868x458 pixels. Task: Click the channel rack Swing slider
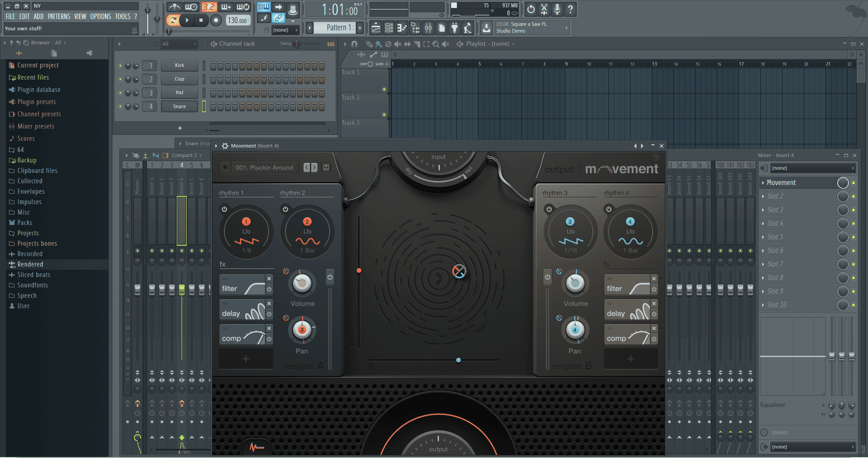[297, 44]
